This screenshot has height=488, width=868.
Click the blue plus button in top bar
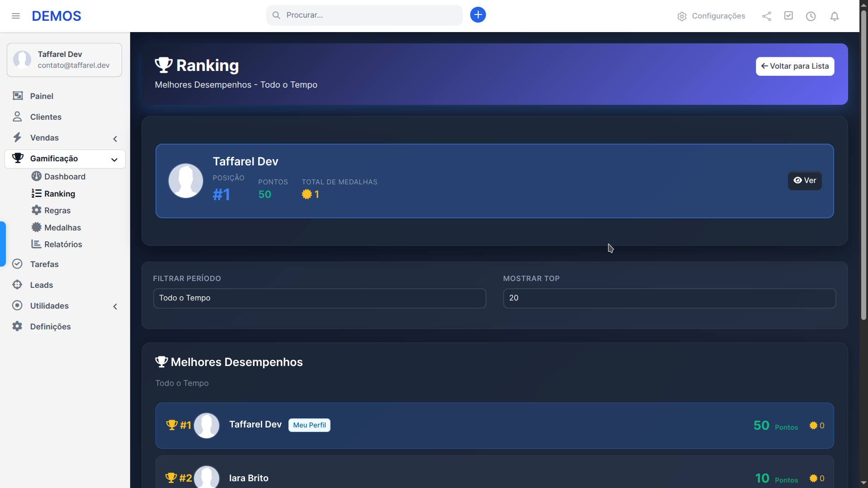[478, 14]
